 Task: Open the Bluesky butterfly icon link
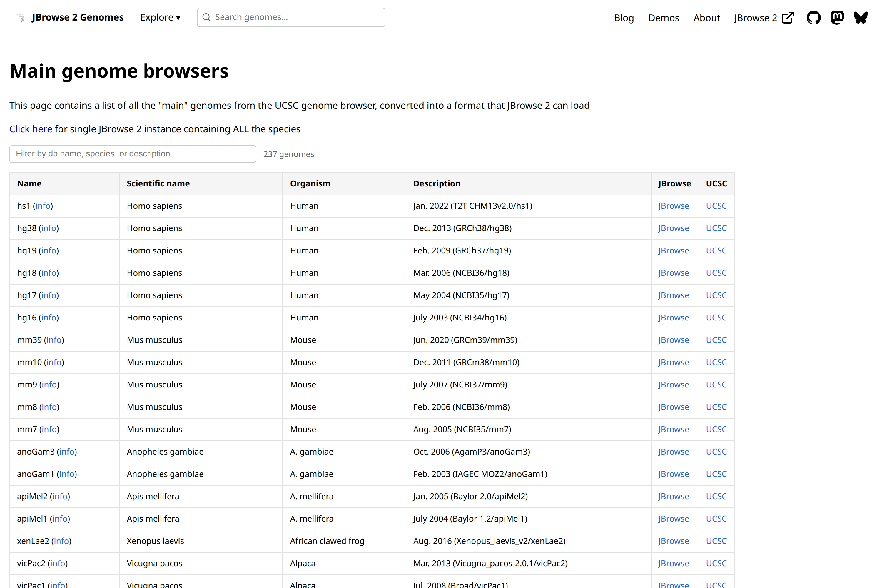861,18
